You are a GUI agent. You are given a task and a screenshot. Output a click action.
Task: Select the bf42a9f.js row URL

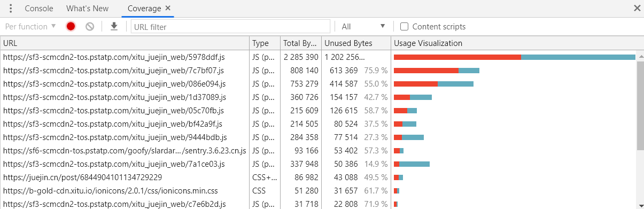pyautogui.click(x=113, y=123)
